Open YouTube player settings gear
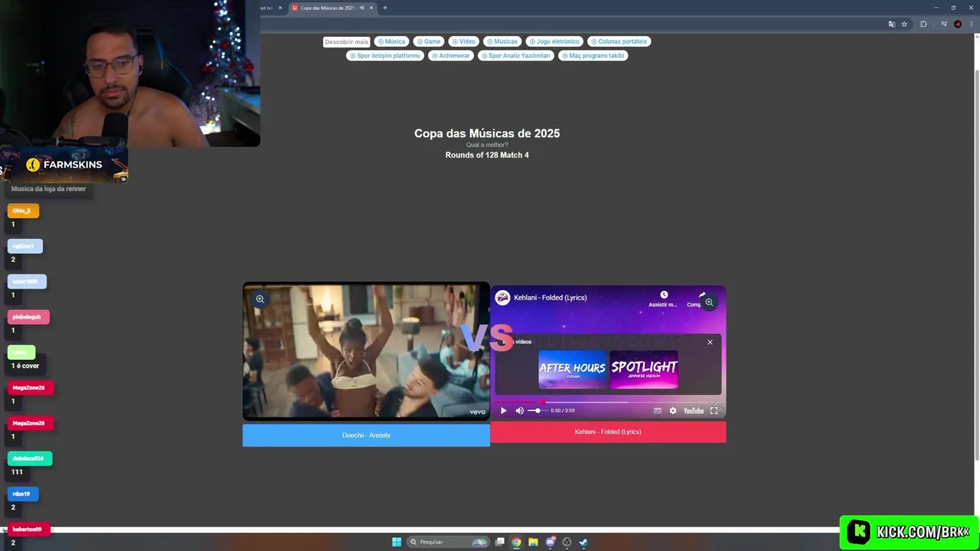This screenshot has height=551, width=980. [x=673, y=411]
